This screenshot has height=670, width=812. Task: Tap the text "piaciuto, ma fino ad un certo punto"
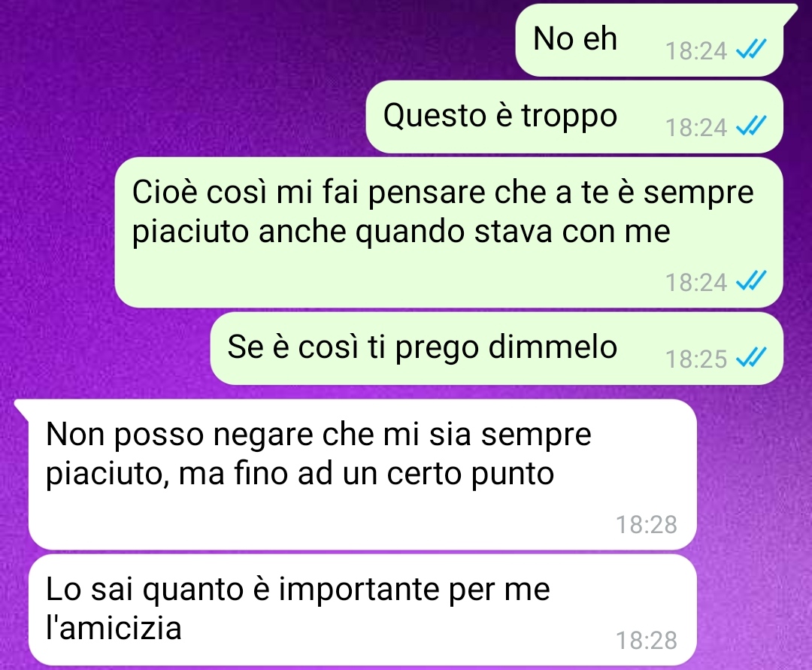point(300,475)
